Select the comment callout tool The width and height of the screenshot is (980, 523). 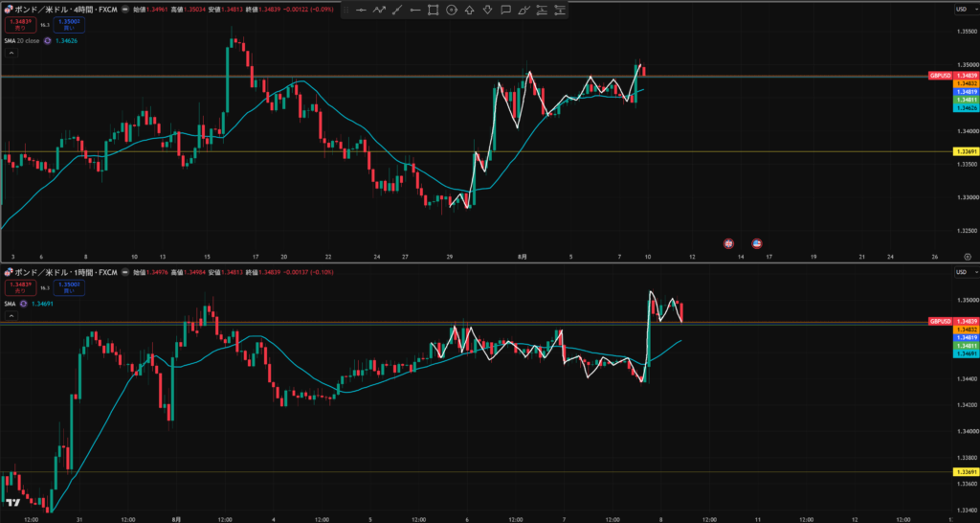pos(505,10)
